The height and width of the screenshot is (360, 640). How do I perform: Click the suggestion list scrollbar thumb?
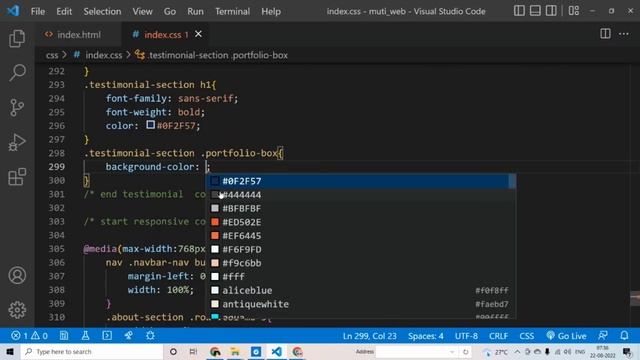pos(512,181)
